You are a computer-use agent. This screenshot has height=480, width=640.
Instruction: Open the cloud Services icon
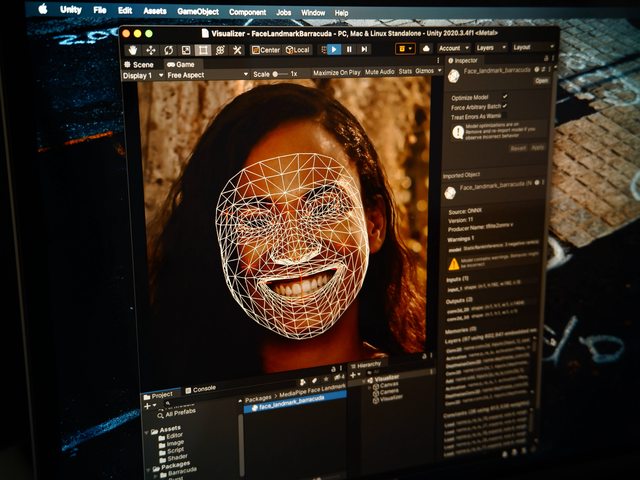(x=426, y=49)
